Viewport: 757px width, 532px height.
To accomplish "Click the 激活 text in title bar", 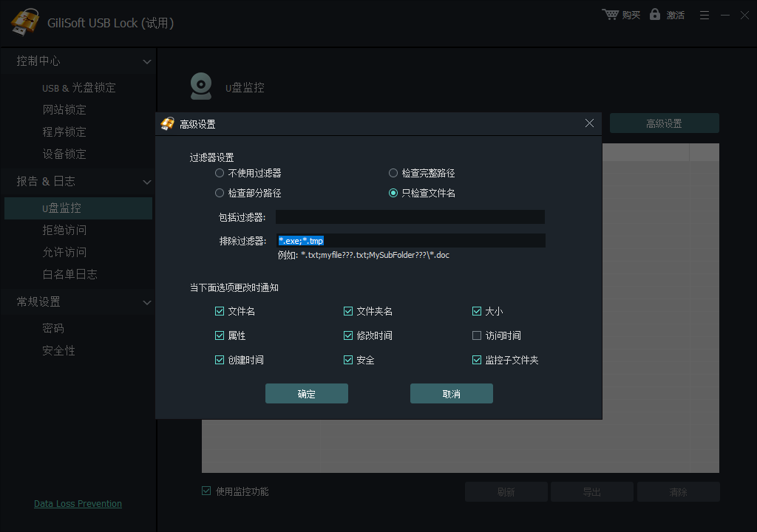I will coord(676,15).
